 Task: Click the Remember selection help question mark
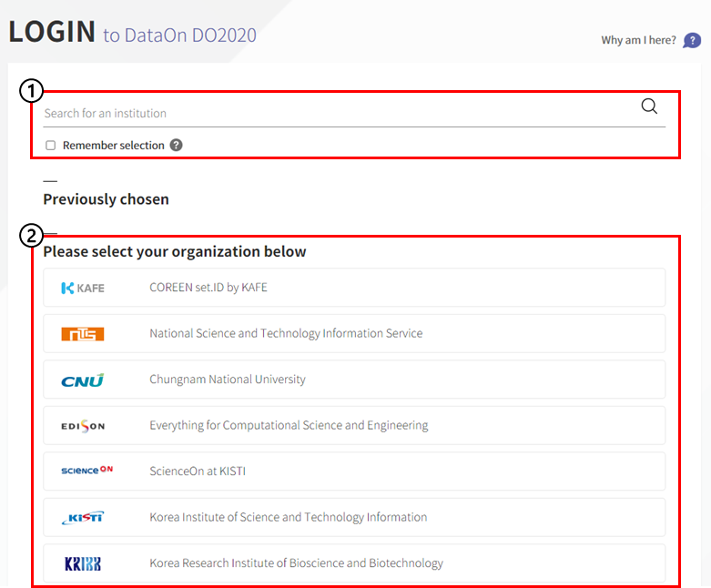pyautogui.click(x=176, y=145)
